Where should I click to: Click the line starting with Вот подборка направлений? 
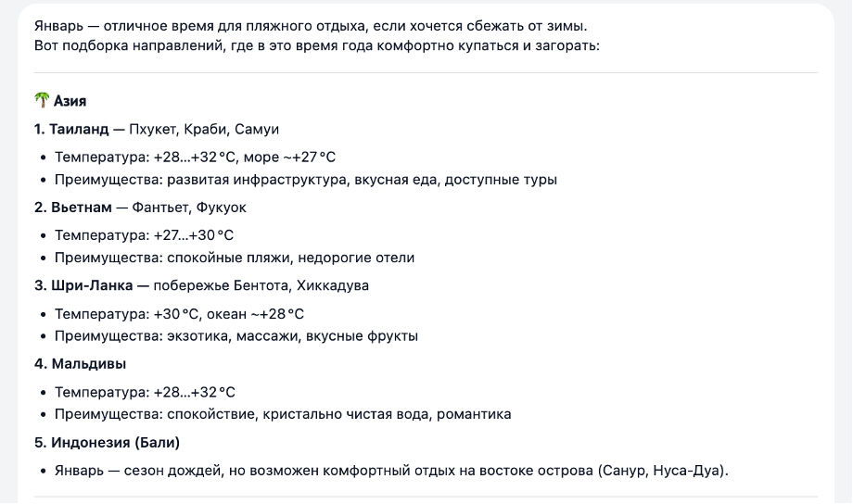click(316, 44)
